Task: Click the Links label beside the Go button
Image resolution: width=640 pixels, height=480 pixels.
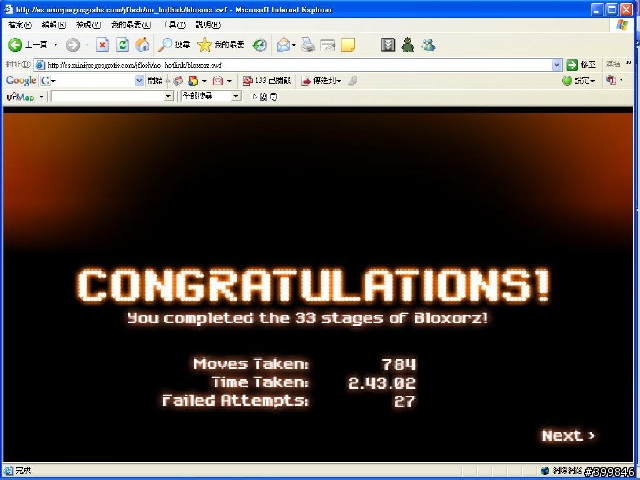Action: point(613,64)
